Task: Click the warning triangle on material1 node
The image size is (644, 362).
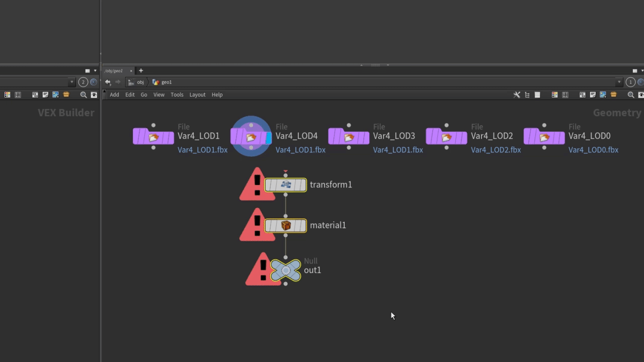Action: 258,225
